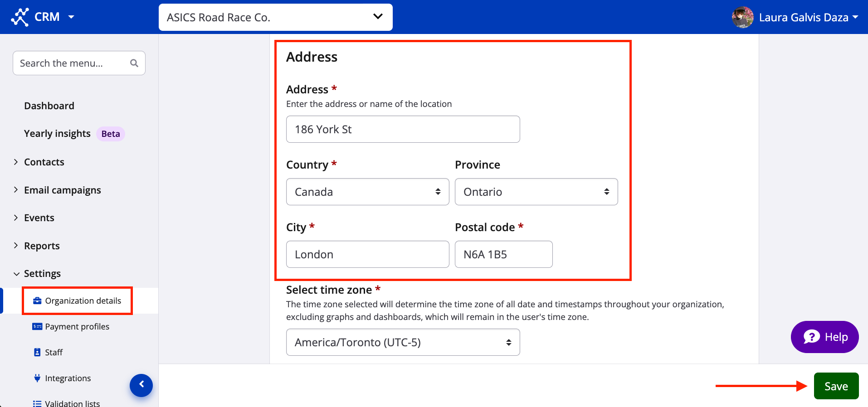Open the Country dropdown showing Canada
The width and height of the screenshot is (868, 407).
coord(367,192)
